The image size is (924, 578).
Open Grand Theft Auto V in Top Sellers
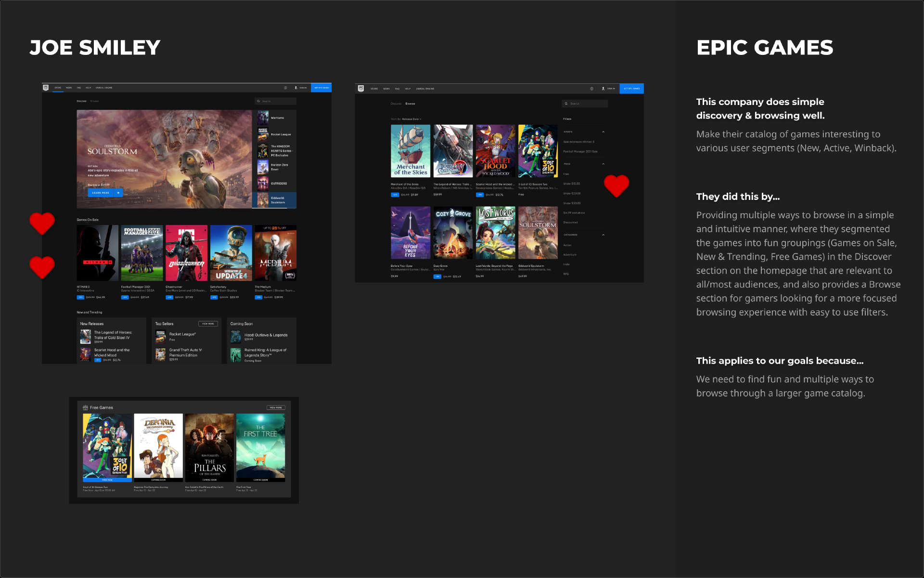[179, 355]
